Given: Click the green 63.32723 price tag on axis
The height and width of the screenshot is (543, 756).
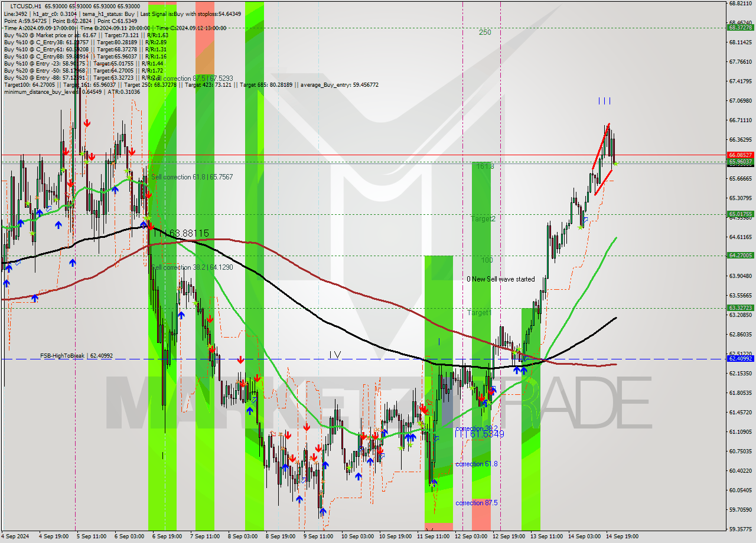Looking at the screenshot, I should pos(741,308).
